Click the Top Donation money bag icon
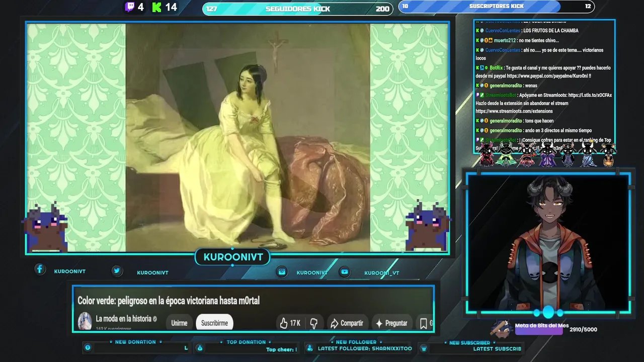Viewport: 644px width, 362px height. (x=199, y=348)
